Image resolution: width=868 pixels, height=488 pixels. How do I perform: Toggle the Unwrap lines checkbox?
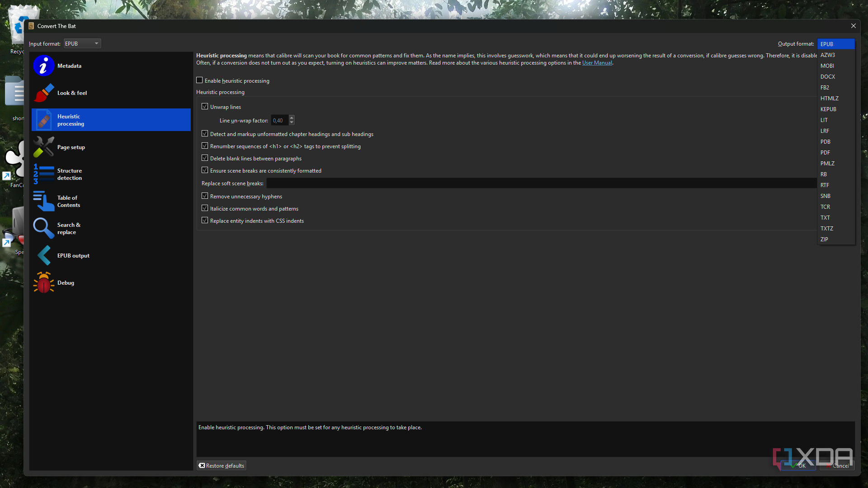coord(205,107)
